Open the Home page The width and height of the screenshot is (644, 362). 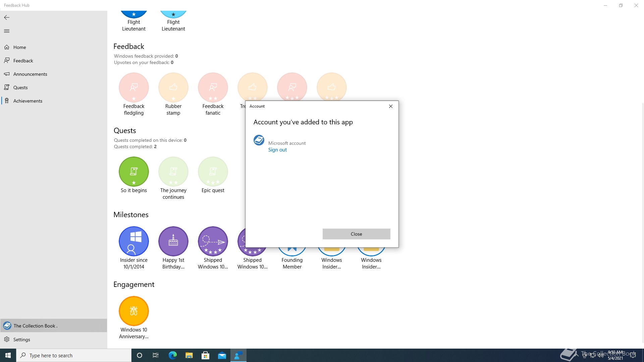(x=54, y=47)
